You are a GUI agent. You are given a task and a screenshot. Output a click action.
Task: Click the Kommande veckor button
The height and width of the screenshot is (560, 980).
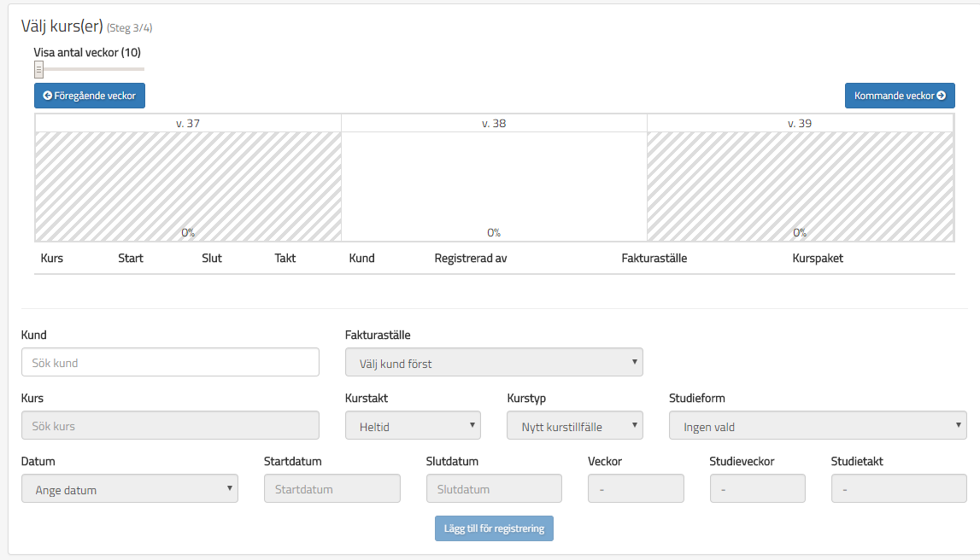tap(899, 96)
